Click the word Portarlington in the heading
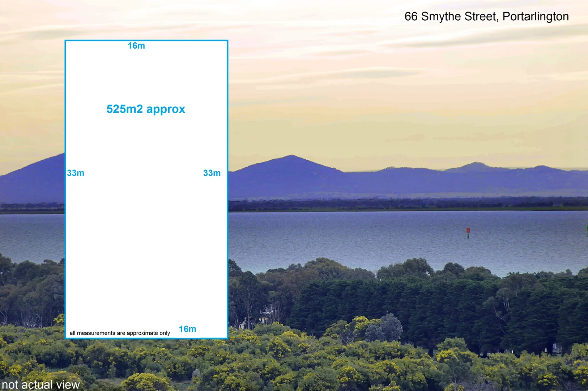The height and width of the screenshot is (391, 588). pos(536,17)
